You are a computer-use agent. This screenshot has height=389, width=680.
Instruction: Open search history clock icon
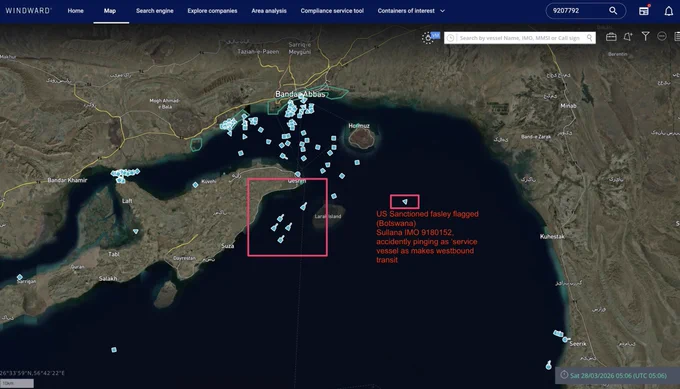(451, 38)
